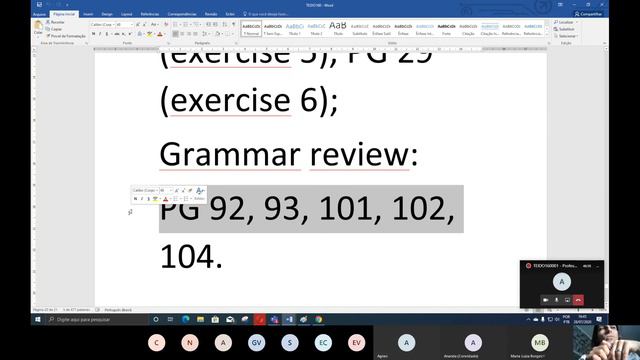Click the Paste (Colar) clipboard icon

[38, 25]
